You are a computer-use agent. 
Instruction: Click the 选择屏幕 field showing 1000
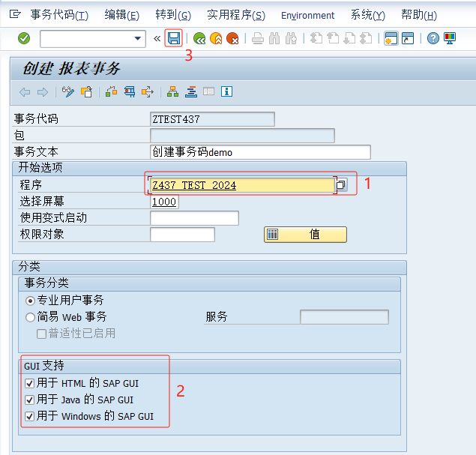coord(164,202)
